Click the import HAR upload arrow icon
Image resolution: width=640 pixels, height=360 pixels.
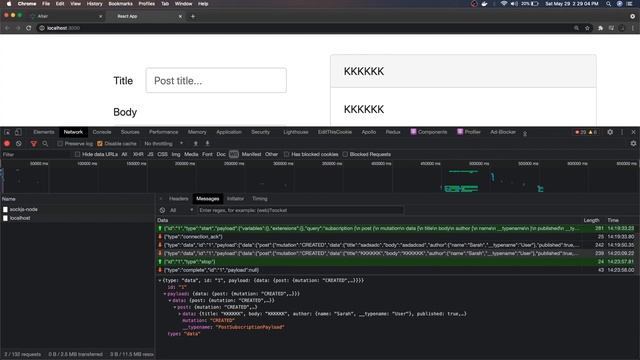point(196,144)
